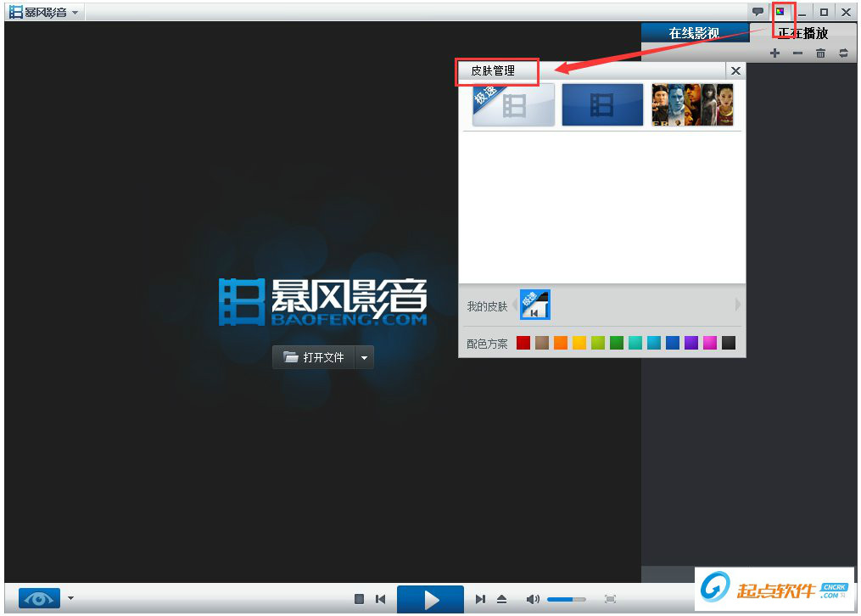Click the eject/open file icon

click(x=502, y=599)
